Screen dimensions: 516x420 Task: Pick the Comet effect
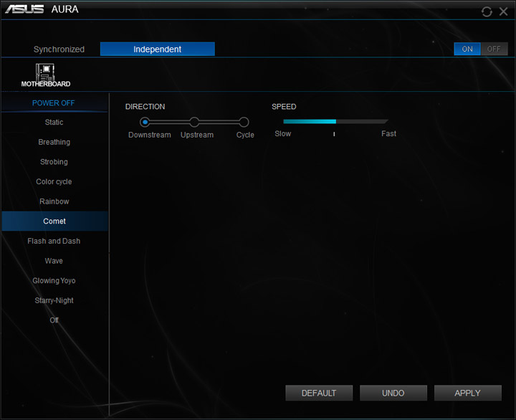[54, 221]
